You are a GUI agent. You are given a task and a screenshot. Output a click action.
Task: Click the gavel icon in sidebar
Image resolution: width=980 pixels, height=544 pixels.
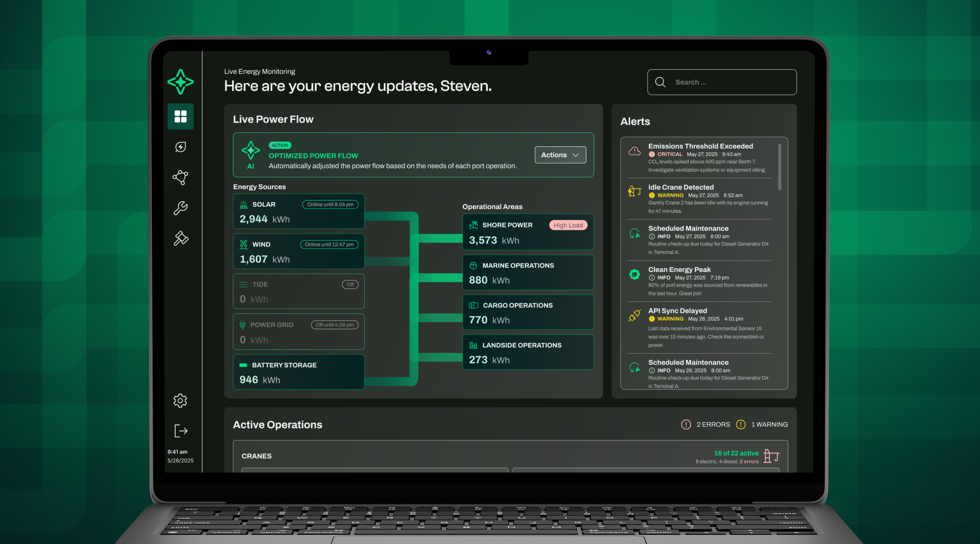[181, 238]
